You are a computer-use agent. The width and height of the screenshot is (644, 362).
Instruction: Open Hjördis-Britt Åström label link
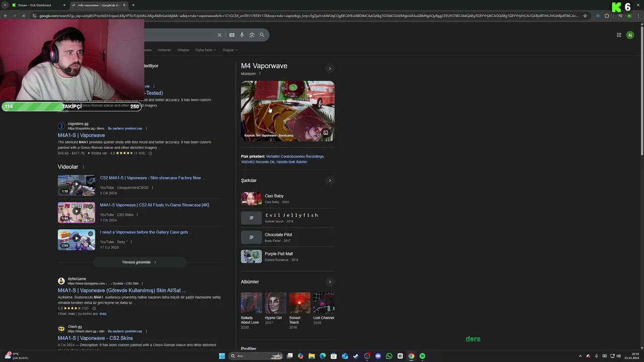click(292, 162)
